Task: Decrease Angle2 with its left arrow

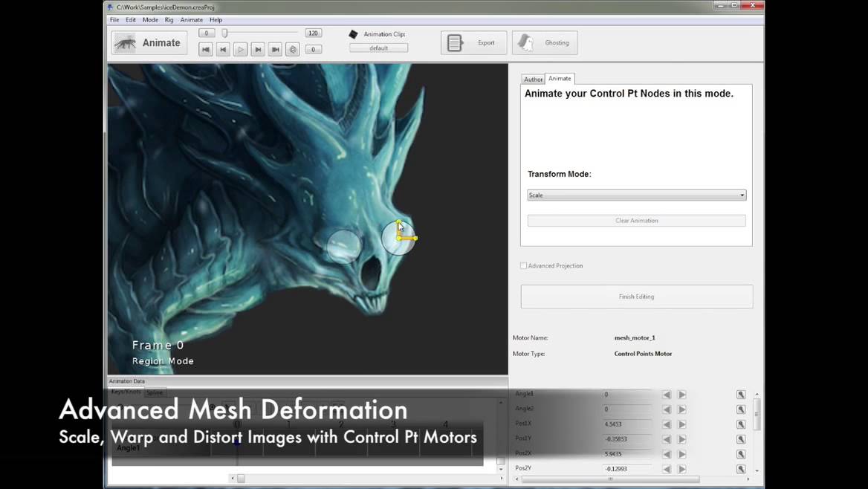Action: [667, 409]
